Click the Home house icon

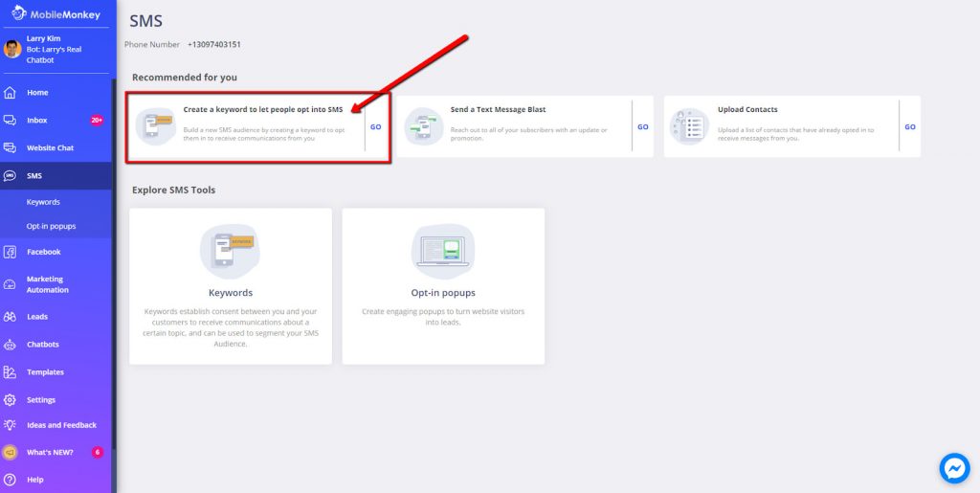coord(10,93)
